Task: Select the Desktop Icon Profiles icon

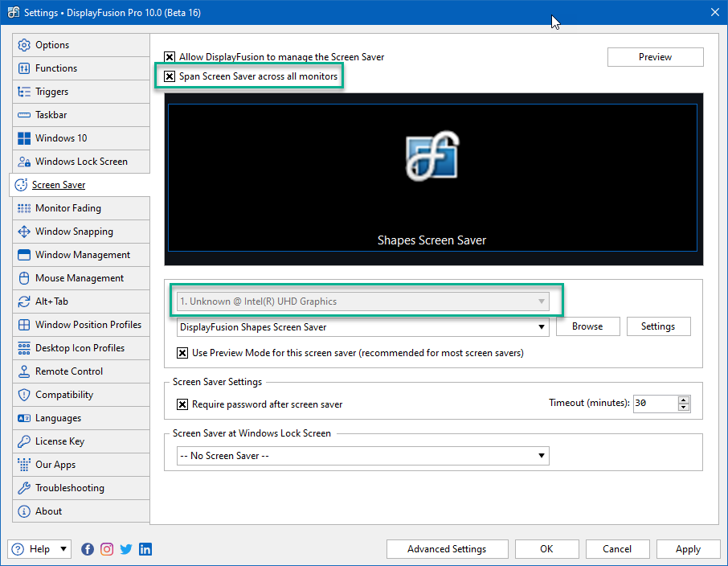Action: coord(23,348)
